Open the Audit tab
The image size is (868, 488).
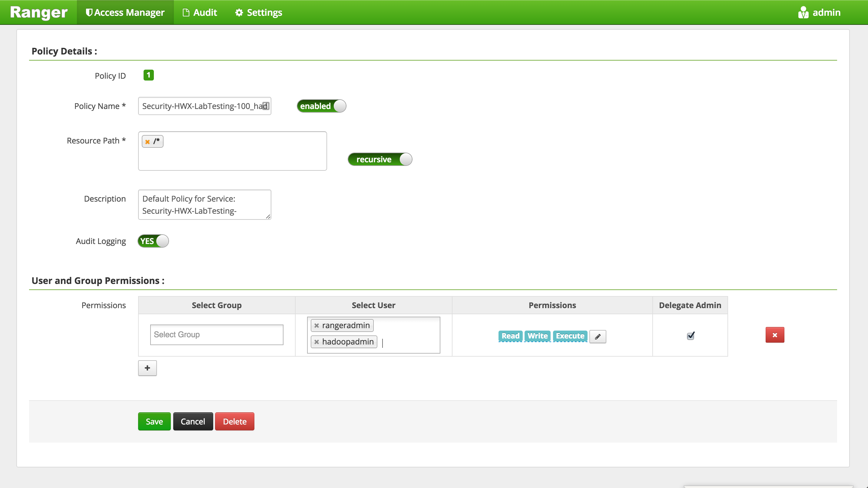200,12
